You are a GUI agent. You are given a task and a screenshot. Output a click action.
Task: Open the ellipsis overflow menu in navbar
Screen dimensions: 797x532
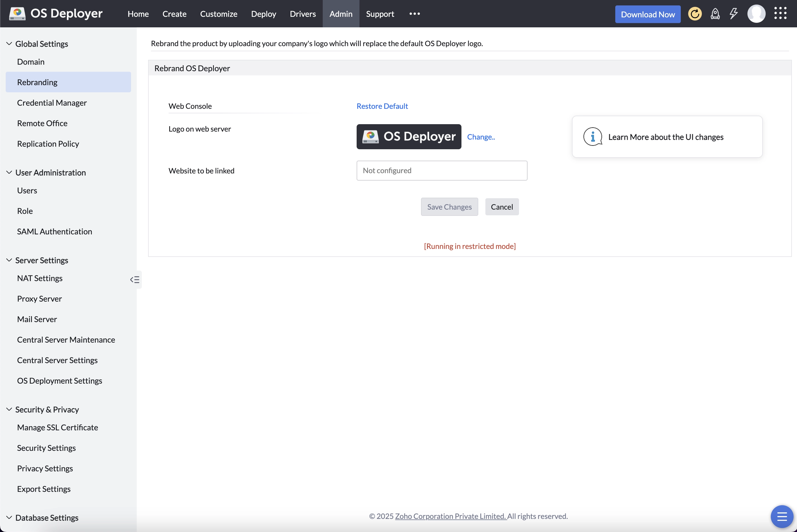pos(414,14)
